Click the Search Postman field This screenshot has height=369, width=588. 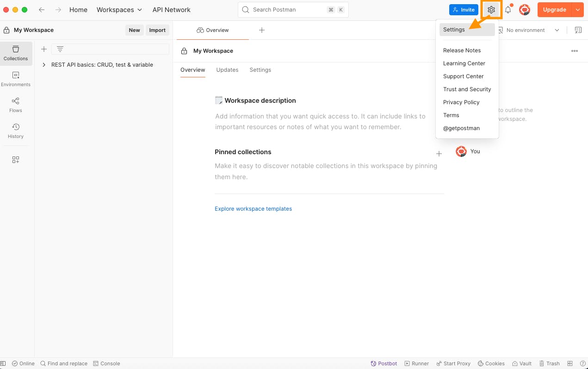coord(293,10)
